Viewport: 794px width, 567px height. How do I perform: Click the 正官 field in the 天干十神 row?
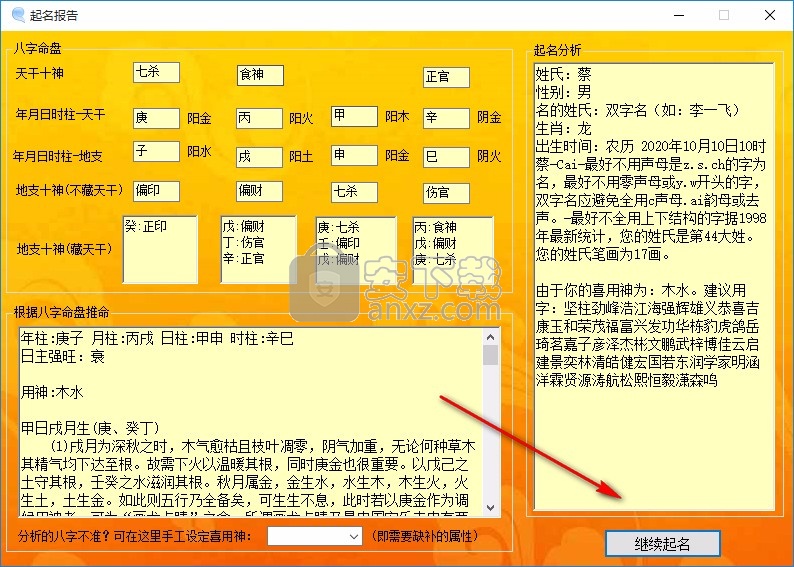(446, 77)
